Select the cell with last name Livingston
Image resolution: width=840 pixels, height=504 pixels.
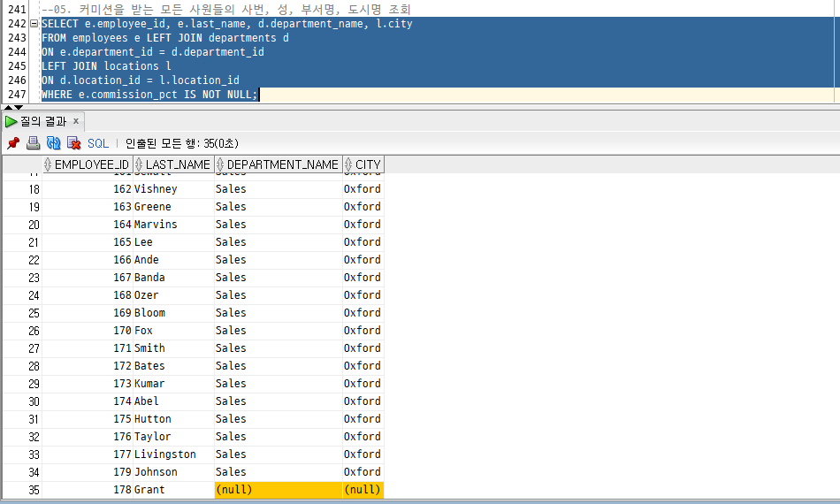[173, 454]
